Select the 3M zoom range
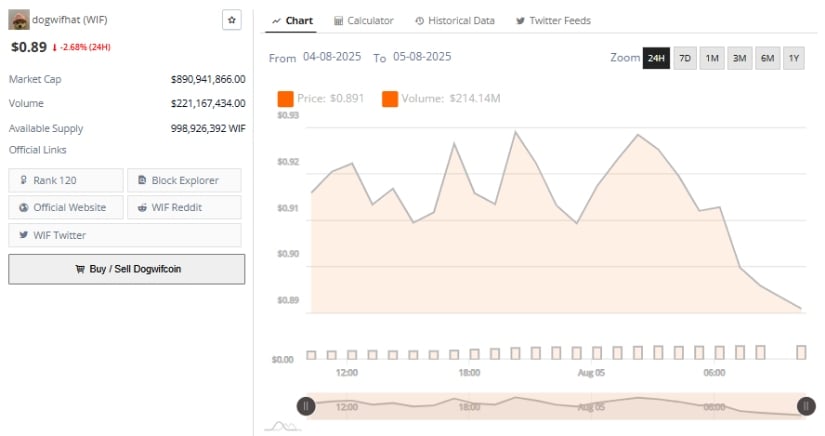This screenshot has width=825, height=436. 740,58
